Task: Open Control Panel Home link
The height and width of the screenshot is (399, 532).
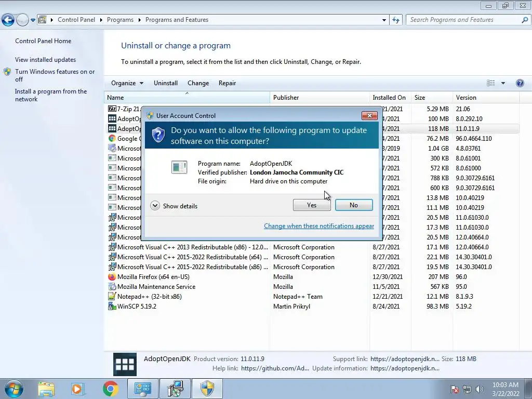Action: coord(43,41)
